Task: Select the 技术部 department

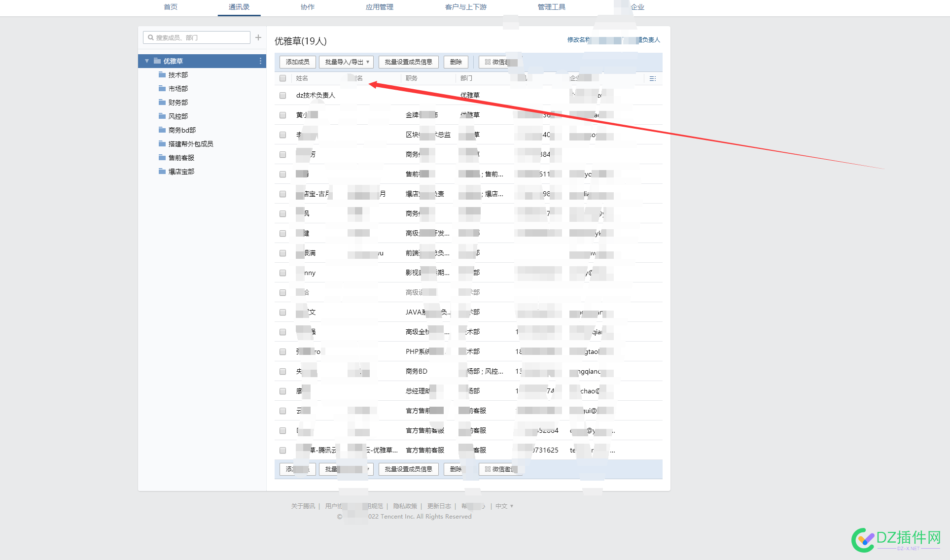Action: pos(178,75)
